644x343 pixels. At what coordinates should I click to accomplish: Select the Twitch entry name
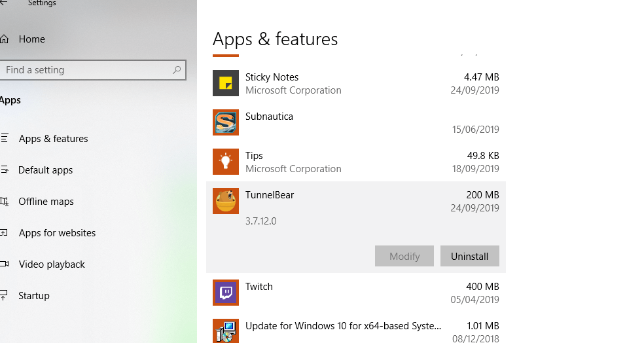(259, 287)
